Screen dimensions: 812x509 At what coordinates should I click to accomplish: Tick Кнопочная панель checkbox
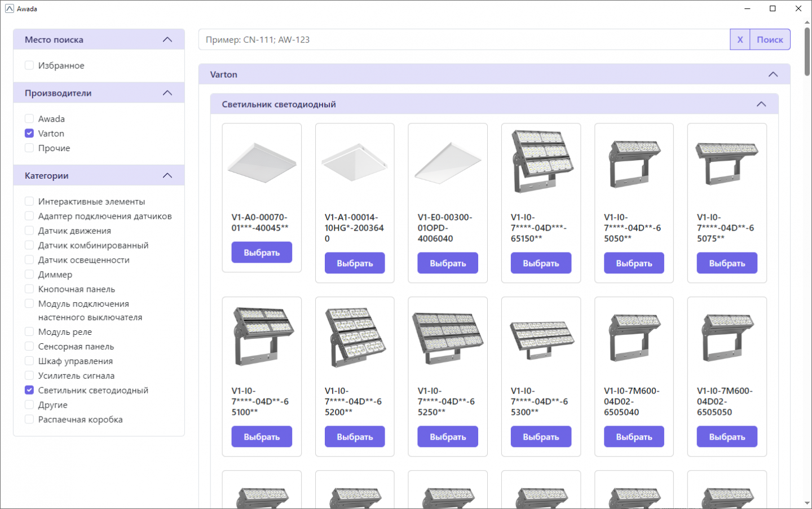click(29, 289)
